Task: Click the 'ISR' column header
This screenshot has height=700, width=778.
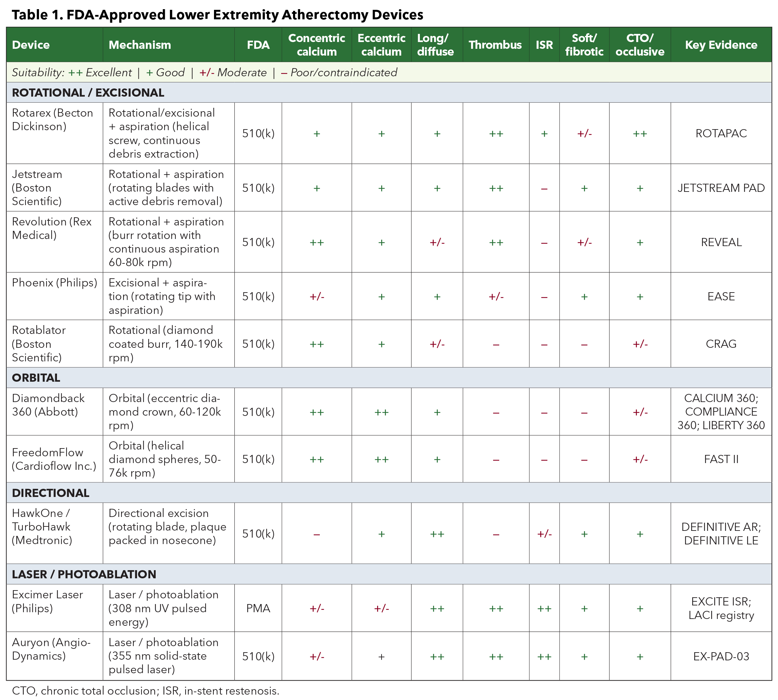Action: pos(544,45)
